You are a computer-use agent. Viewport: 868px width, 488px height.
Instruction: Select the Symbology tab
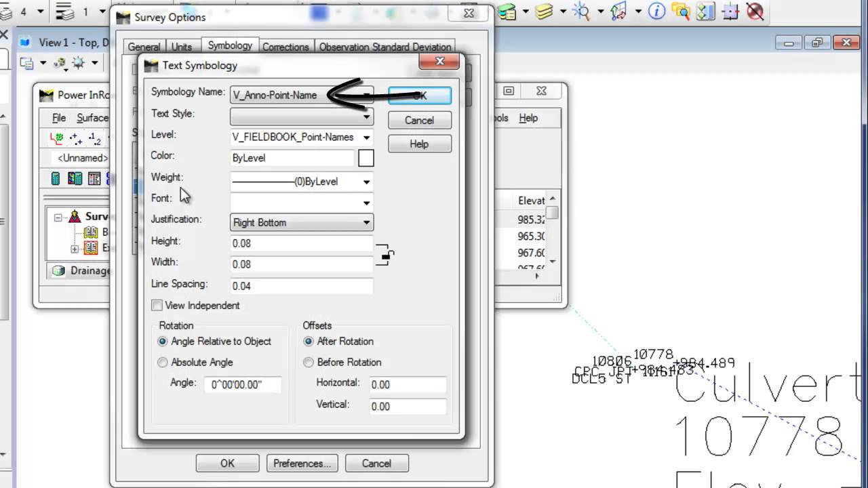pyautogui.click(x=230, y=45)
